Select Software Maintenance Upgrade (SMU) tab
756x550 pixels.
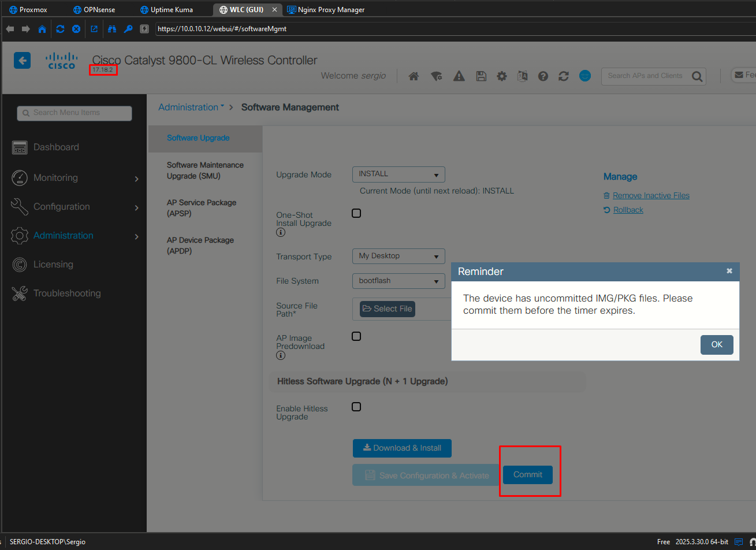click(205, 170)
